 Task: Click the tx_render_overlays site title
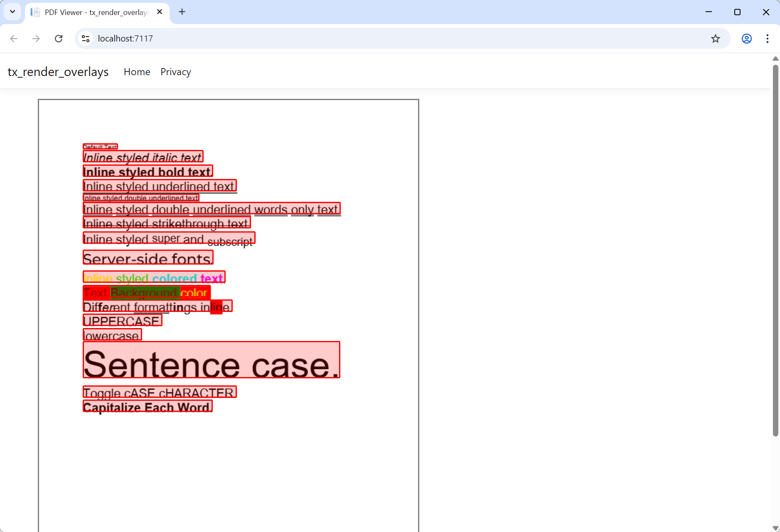pyautogui.click(x=58, y=71)
